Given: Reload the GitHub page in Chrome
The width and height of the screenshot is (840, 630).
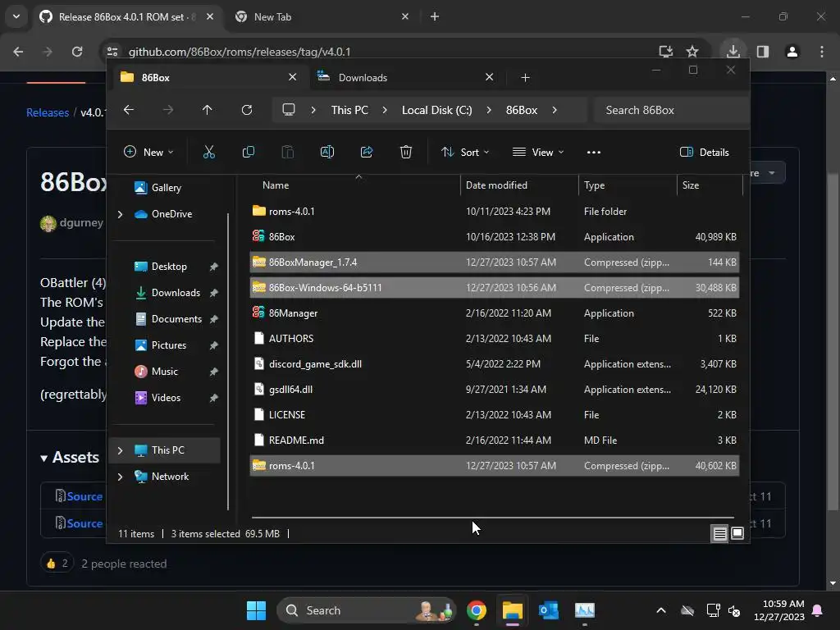Looking at the screenshot, I should point(77,52).
